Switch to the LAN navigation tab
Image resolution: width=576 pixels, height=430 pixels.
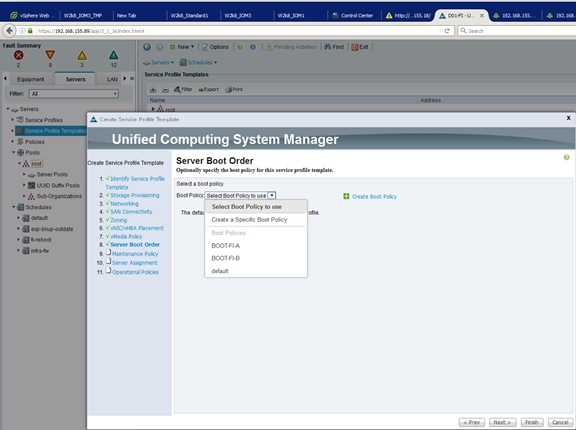coord(112,79)
